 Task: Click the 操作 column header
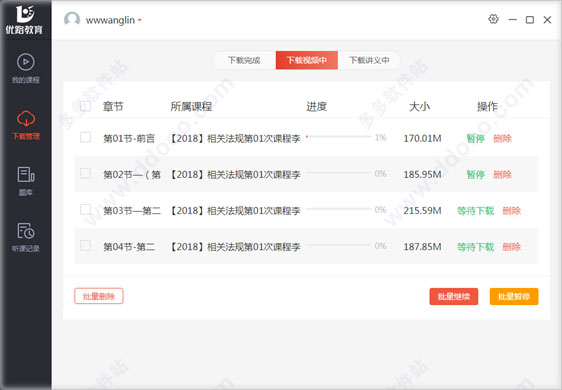point(487,106)
